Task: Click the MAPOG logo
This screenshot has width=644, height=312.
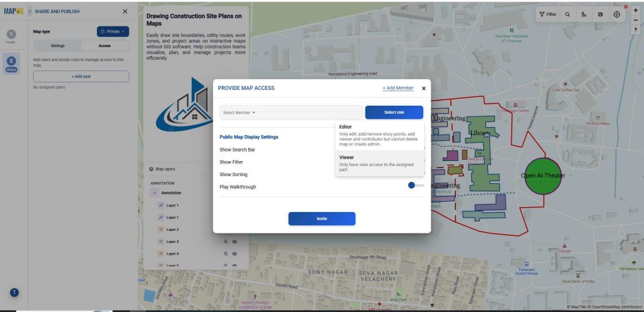Action: [14, 11]
